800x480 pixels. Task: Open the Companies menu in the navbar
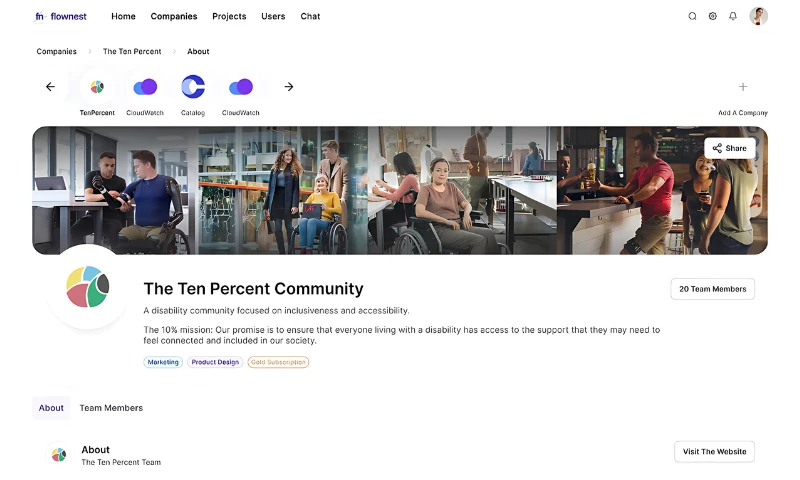click(174, 16)
